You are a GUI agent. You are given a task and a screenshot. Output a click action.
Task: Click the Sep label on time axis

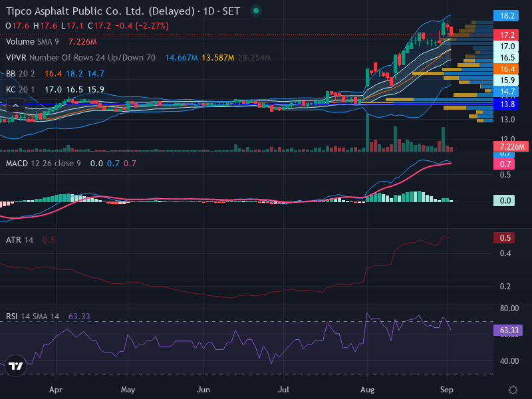point(446,390)
